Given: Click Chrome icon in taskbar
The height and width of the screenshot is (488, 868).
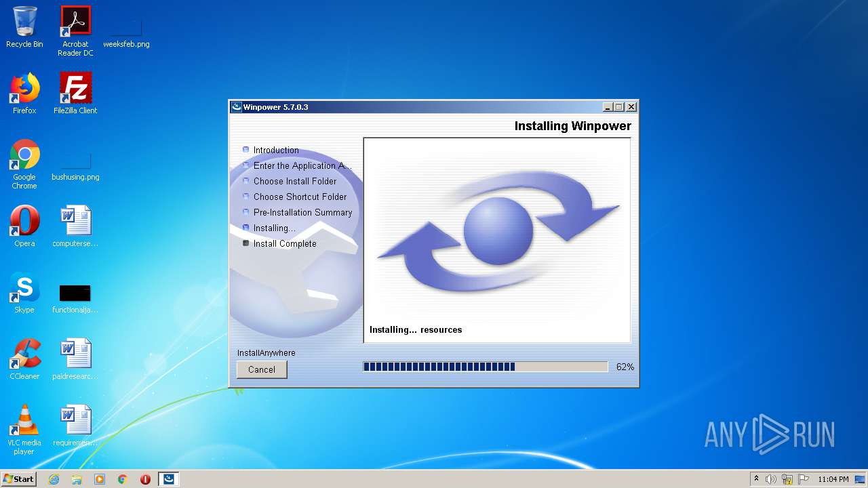Looking at the screenshot, I should (123, 479).
